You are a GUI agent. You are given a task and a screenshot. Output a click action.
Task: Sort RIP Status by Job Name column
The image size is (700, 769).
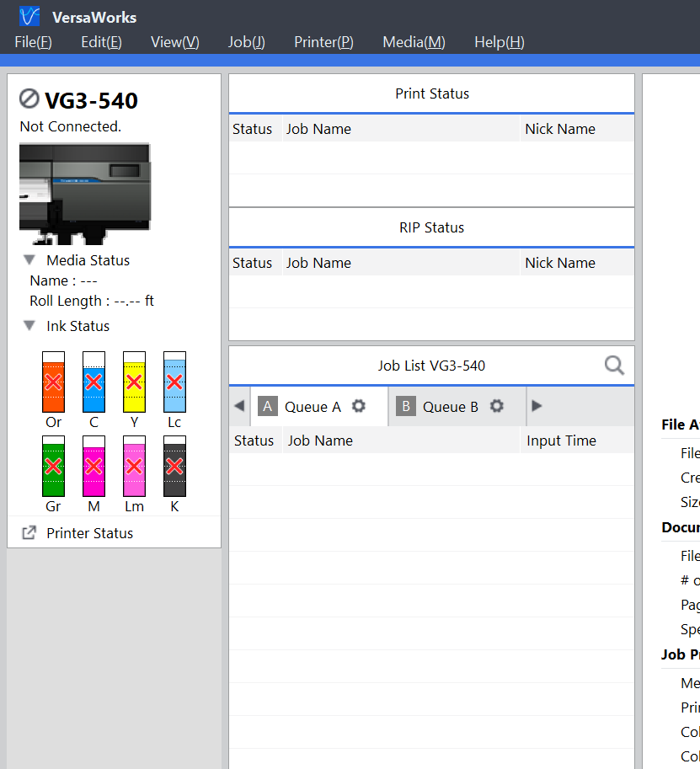pyautogui.click(x=401, y=263)
